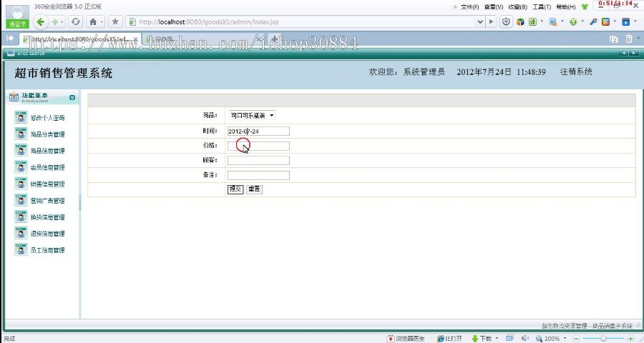Open the 查看(V) menu
The height and width of the screenshot is (343, 644).
[494, 7]
